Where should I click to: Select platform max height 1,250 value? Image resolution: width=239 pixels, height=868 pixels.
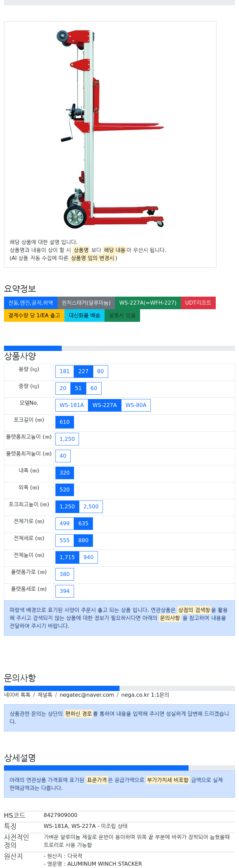tap(67, 439)
